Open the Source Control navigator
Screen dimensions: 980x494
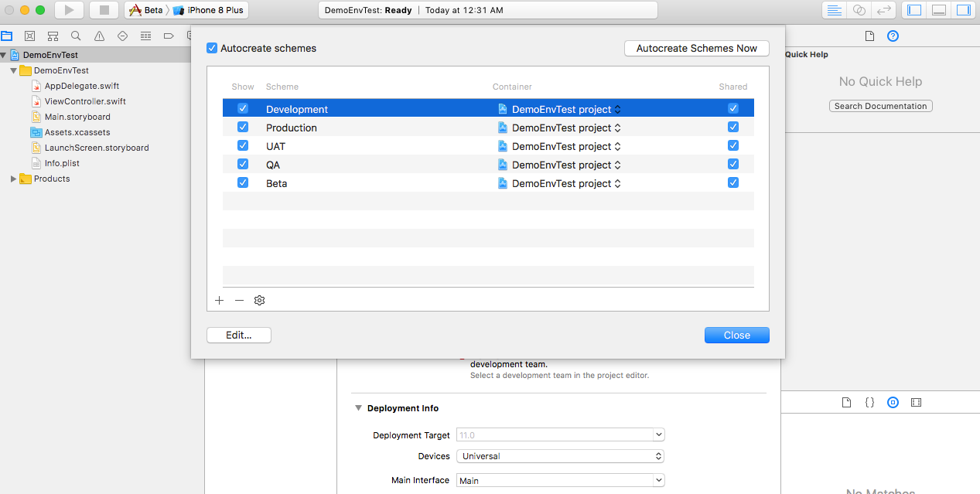coord(29,36)
